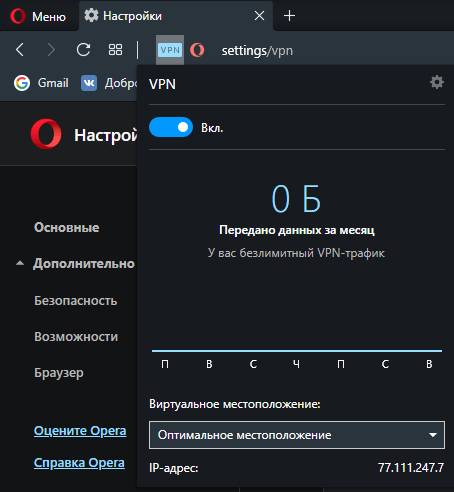Open Браузер settings section
The height and width of the screenshot is (492, 454).
pos(59,373)
